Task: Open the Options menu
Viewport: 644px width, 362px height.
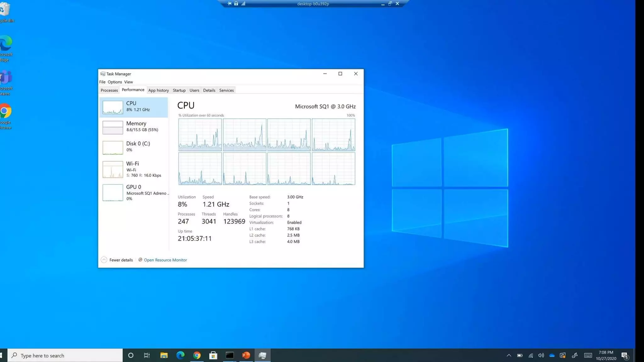Action: (114, 82)
